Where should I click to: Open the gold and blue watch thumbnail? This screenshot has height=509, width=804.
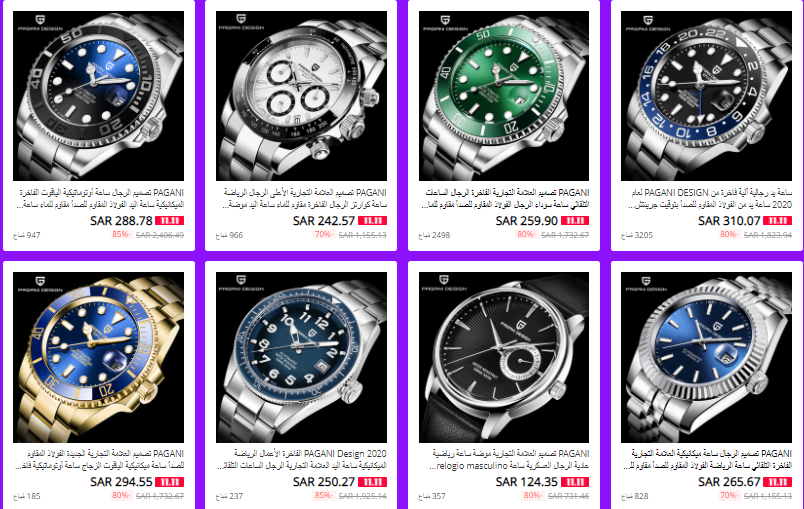tap(98, 357)
